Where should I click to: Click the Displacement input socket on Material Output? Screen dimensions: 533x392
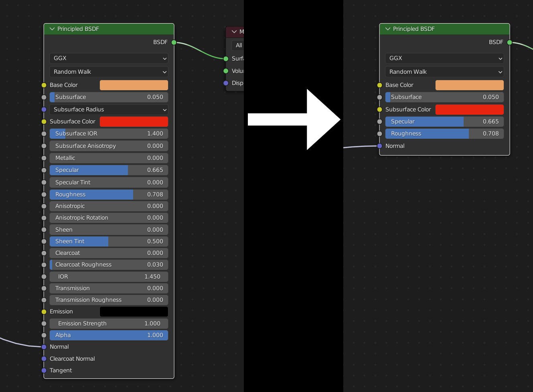(226, 83)
